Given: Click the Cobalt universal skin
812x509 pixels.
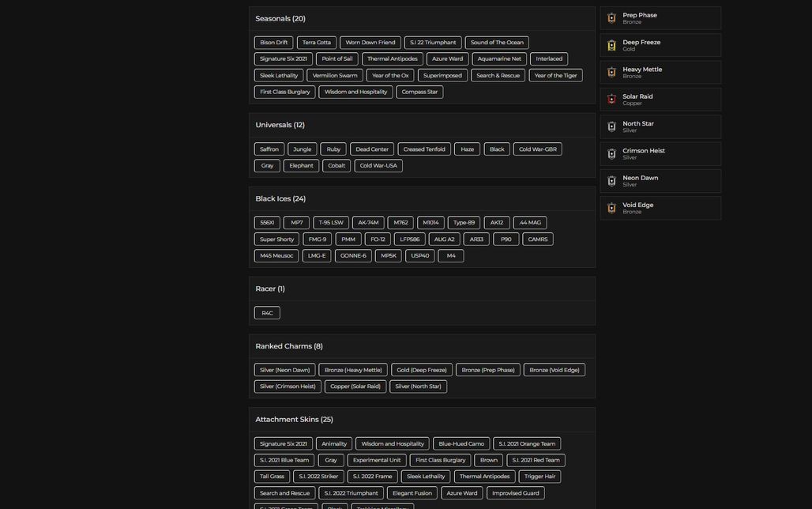Looking at the screenshot, I should 336,166.
